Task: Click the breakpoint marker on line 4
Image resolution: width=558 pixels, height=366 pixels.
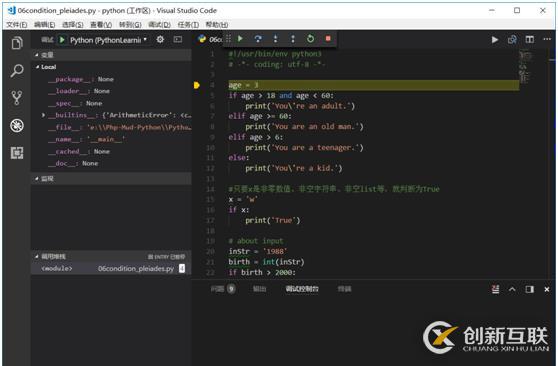Action: [x=196, y=85]
